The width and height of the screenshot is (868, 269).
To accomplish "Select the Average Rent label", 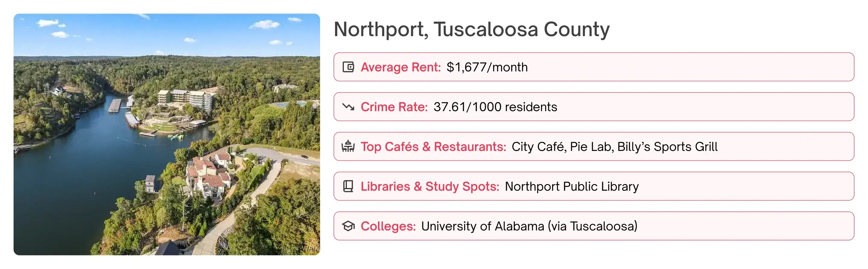I will [x=401, y=67].
